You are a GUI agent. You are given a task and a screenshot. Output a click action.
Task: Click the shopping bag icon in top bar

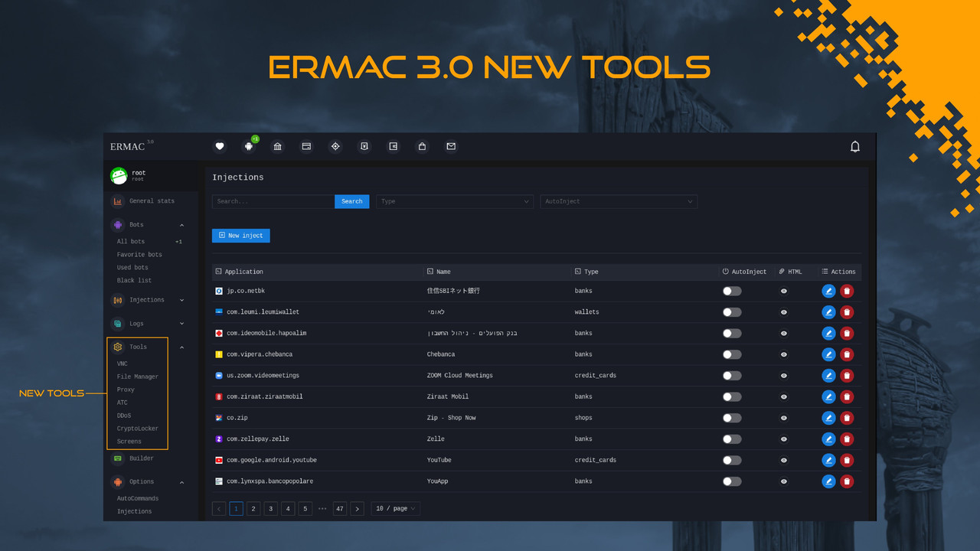tap(422, 146)
